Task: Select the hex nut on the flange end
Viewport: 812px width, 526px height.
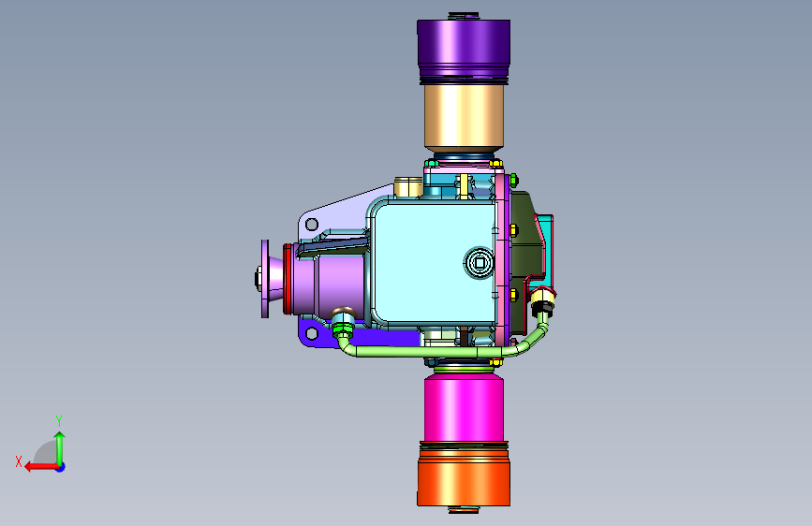Action: 258,279
